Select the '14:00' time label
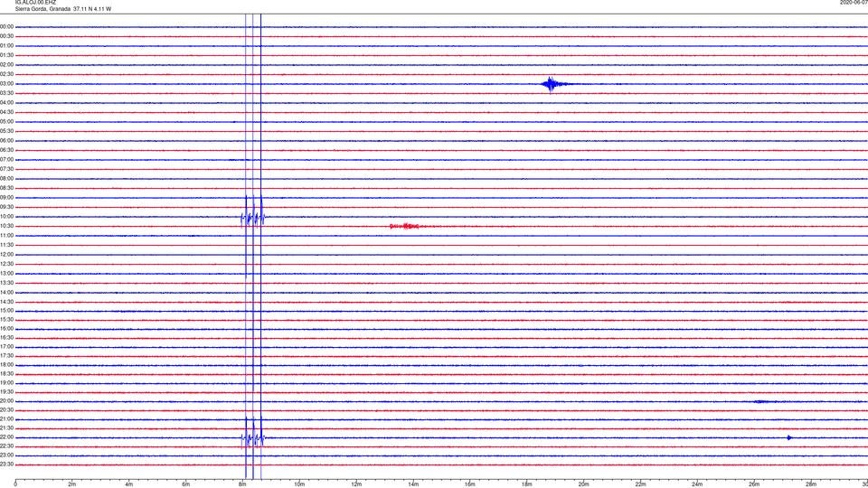Image resolution: width=868 pixels, height=488 pixels. [x=7, y=292]
